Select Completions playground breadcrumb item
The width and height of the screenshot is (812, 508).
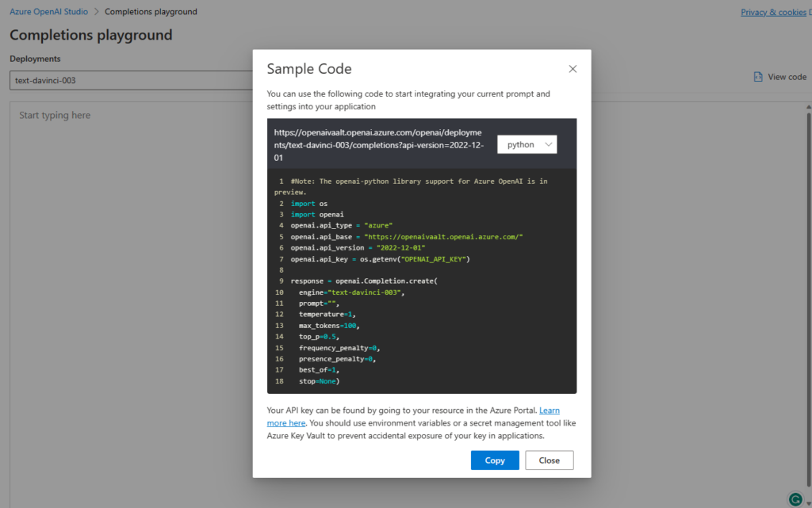[151, 12]
